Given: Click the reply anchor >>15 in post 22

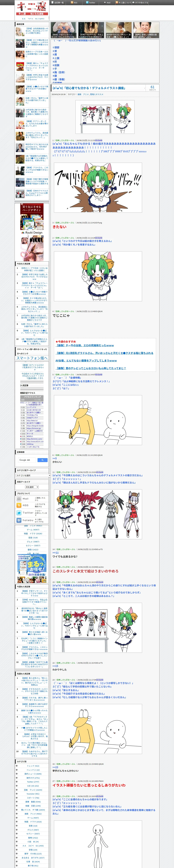Looking at the screenshot, I should point(55,666).
